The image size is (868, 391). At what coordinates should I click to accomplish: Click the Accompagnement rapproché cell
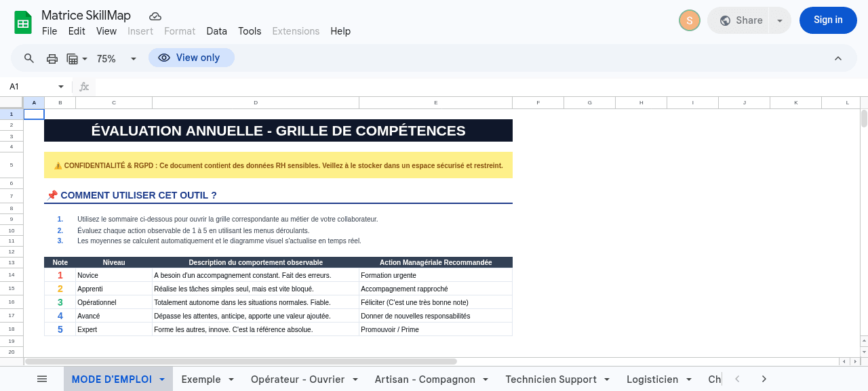436,289
